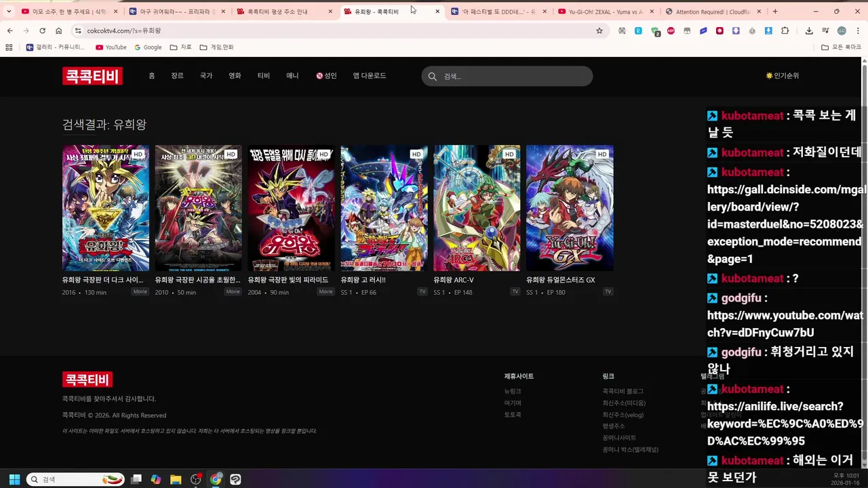Click the green shield extension with badge 2
Image resolution: width=868 pixels, height=488 pixels.
point(655,31)
